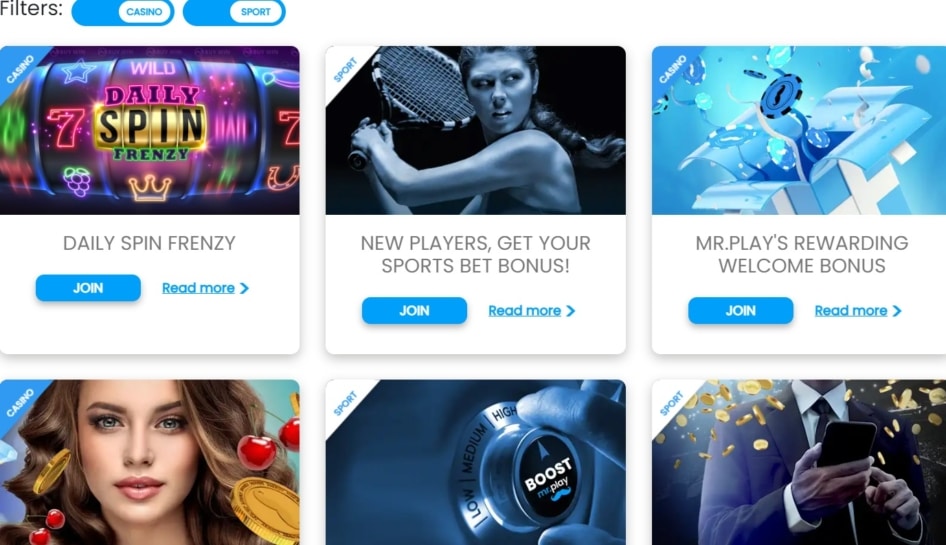This screenshot has width=946, height=545.
Task: Click the Sport ribbon on the Boost dial card
Action: tap(346, 404)
